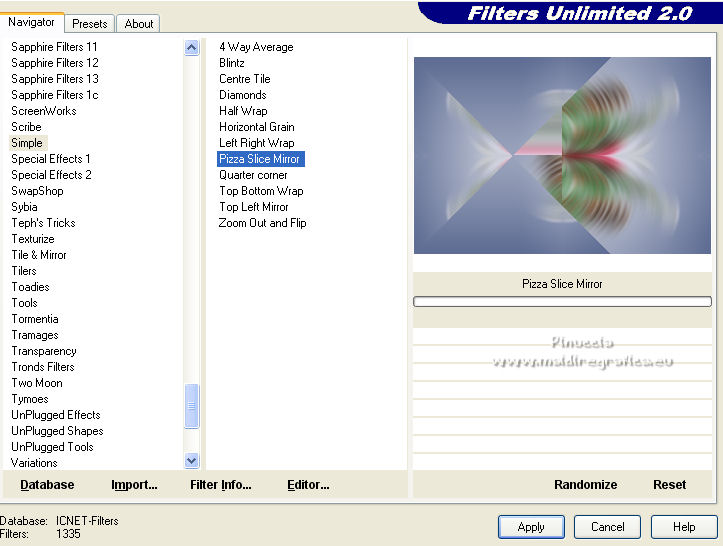Select Tile & Mirror category
Viewport: 723px width, 546px height.
click(39, 255)
